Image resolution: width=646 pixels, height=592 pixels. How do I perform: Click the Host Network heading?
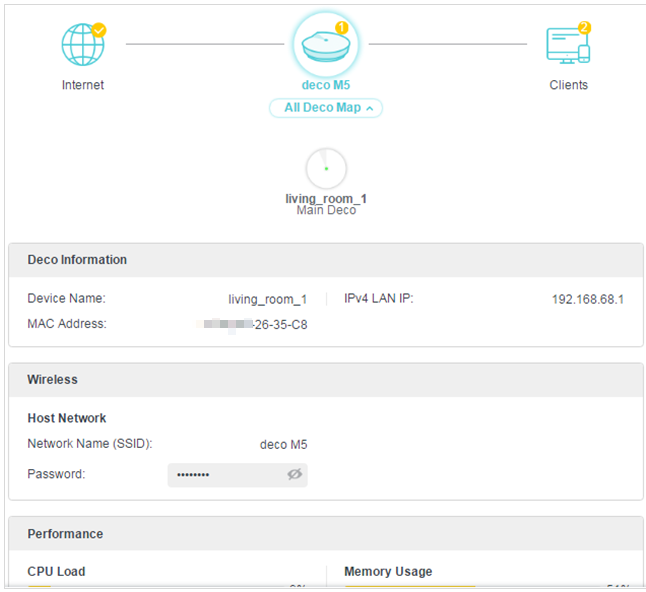(x=67, y=418)
